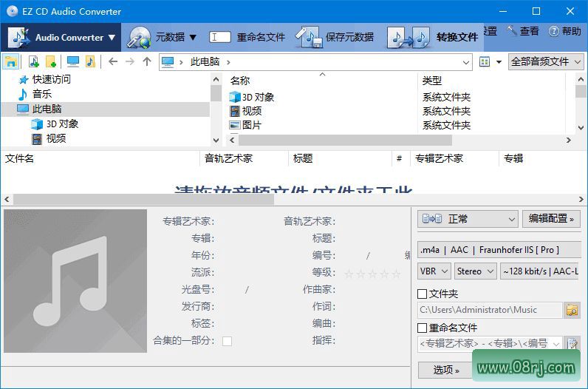588x389 pixels.
Task: Open the .m4a AAC format selector
Action: (499, 250)
